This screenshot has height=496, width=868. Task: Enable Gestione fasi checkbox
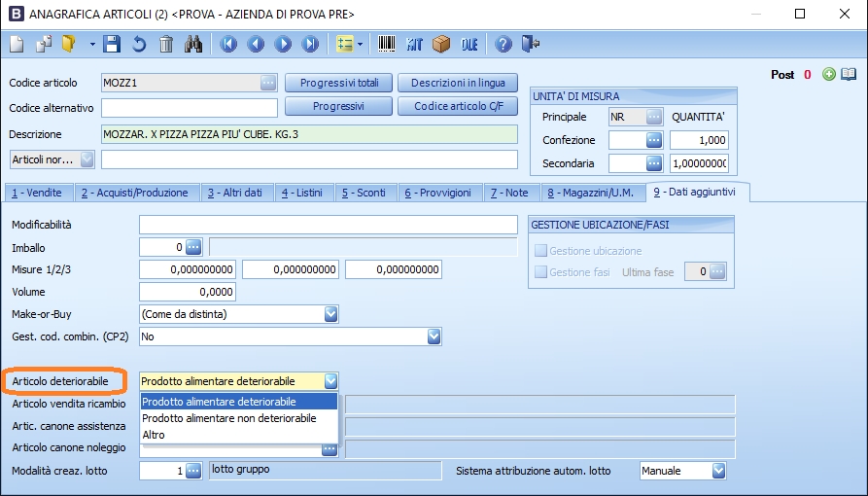pos(540,271)
